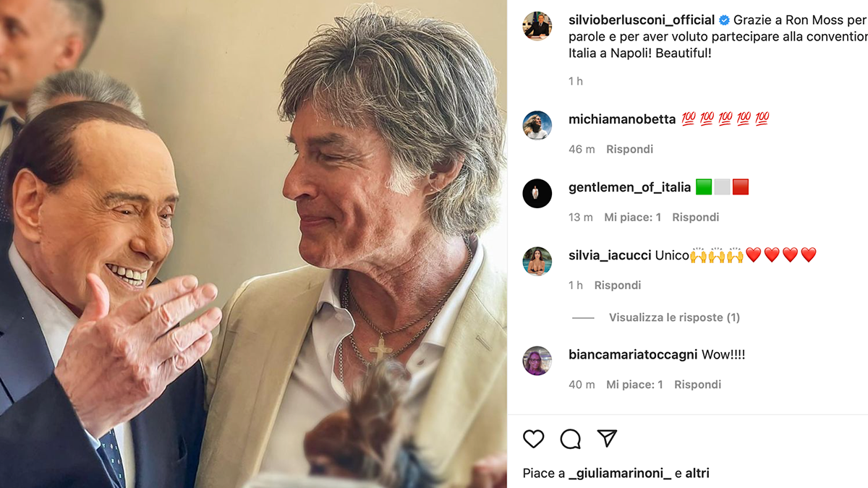
Task: Open silvioberlusconi_official profile avatar
Action: 537,26
